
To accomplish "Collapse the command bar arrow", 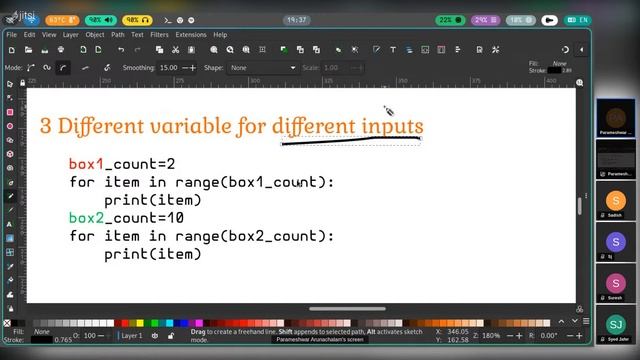I will (582, 50).
